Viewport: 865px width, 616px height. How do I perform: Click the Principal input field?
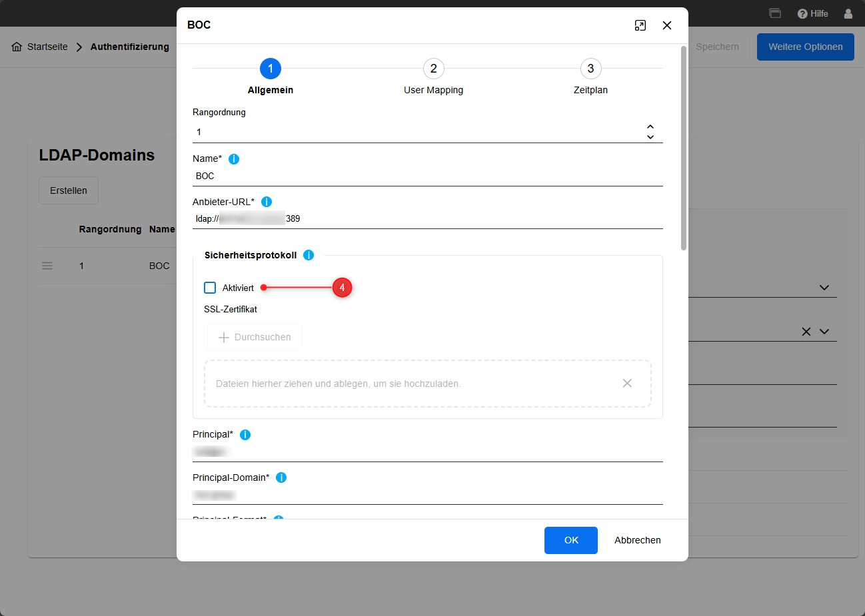[x=428, y=452]
